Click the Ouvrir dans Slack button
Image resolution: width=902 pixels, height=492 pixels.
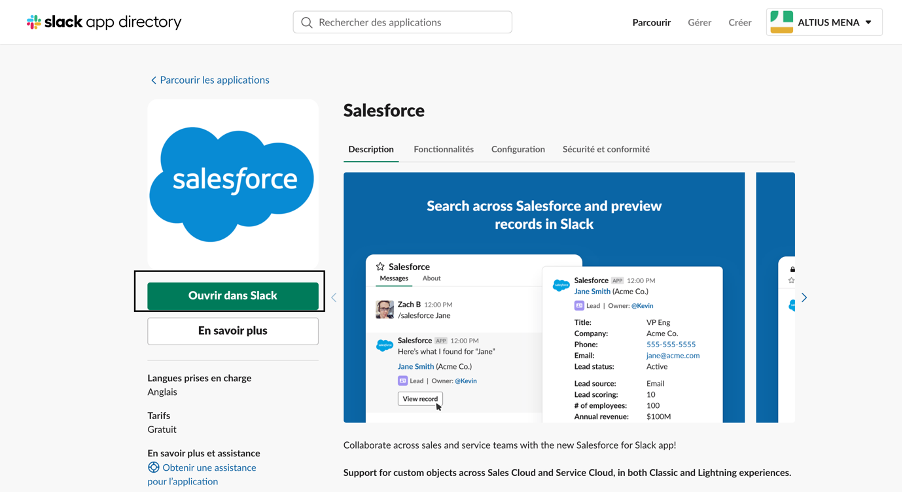(232, 296)
